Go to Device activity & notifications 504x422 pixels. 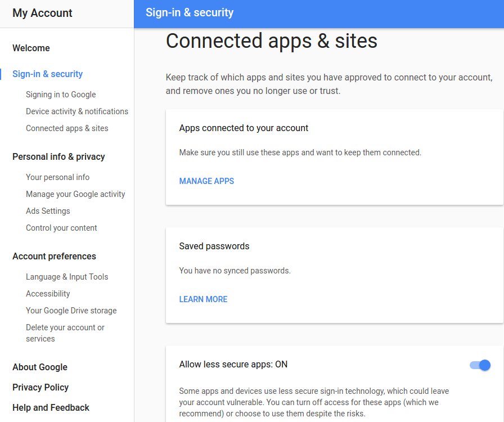point(77,111)
